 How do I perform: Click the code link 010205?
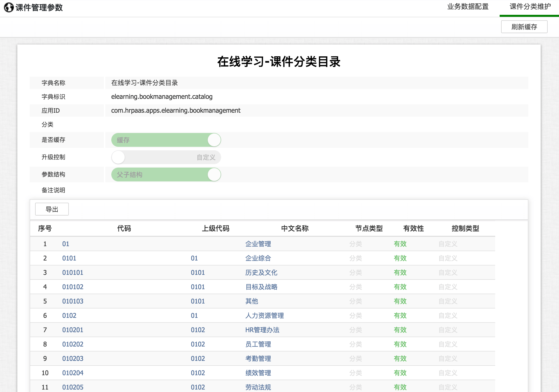pyautogui.click(x=72, y=387)
